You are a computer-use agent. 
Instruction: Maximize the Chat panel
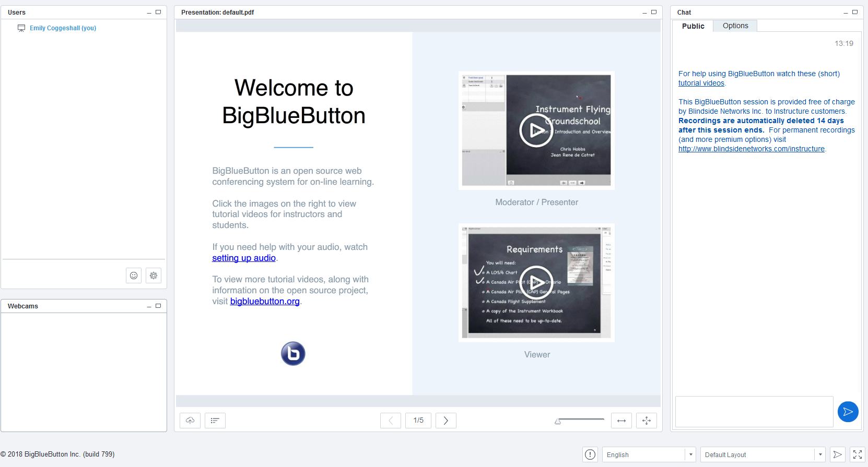click(855, 12)
